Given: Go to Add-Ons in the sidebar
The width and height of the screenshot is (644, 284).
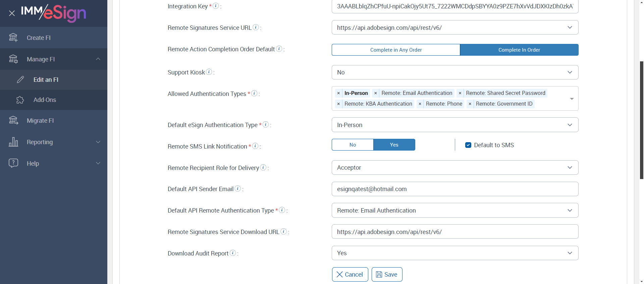Looking at the screenshot, I should click(x=45, y=100).
